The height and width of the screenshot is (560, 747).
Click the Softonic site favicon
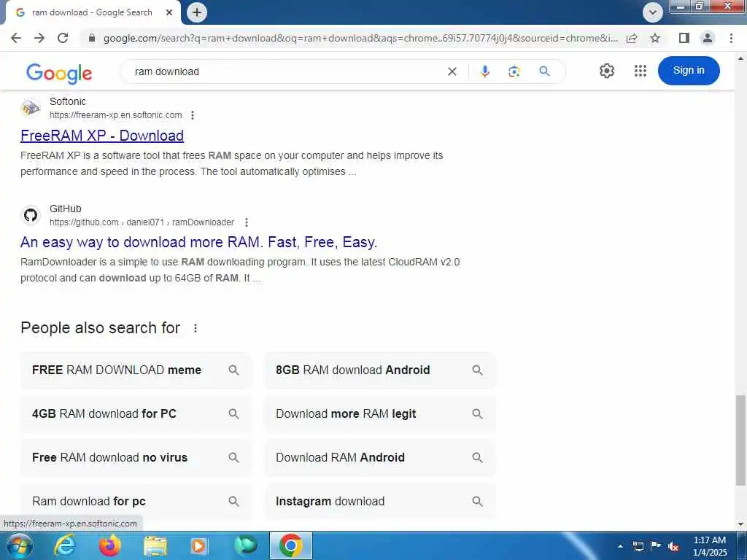[31, 108]
